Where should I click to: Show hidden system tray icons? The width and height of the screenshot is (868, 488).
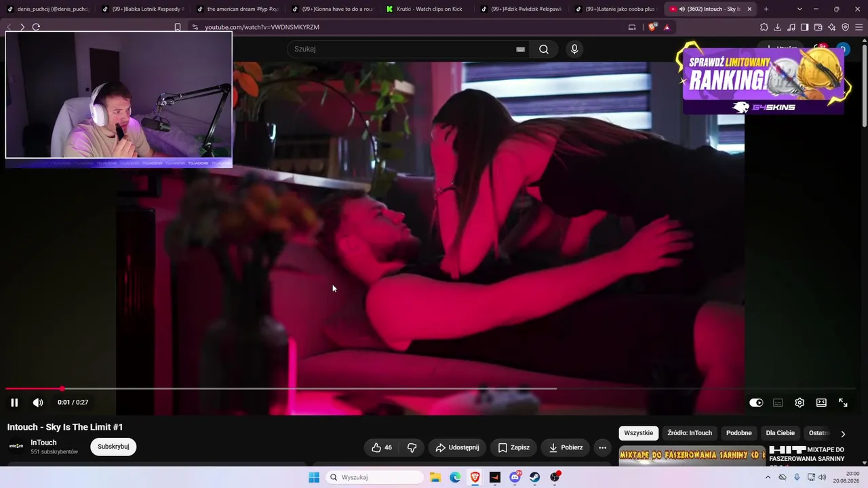pyautogui.click(x=768, y=477)
